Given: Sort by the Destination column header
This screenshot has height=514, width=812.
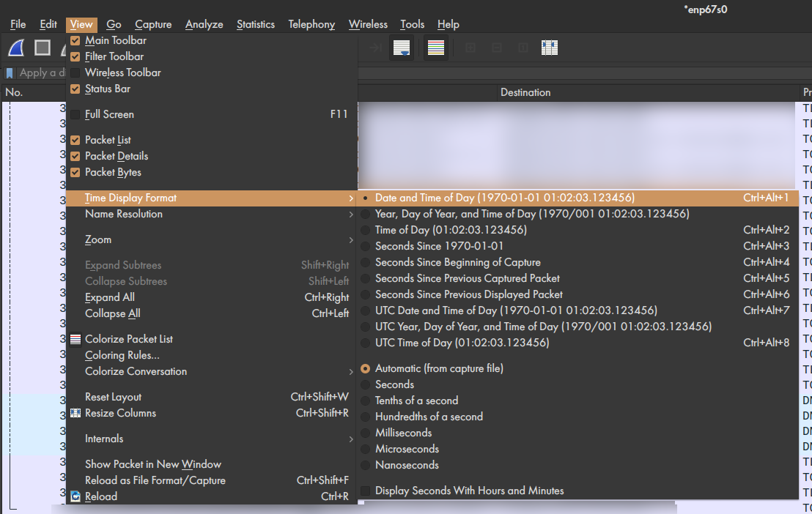Looking at the screenshot, I should (x=648, y=92).
